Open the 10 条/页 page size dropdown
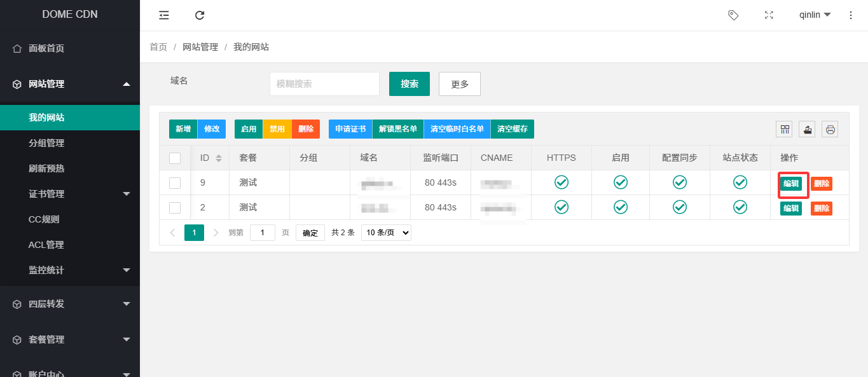 coord(386,233)
